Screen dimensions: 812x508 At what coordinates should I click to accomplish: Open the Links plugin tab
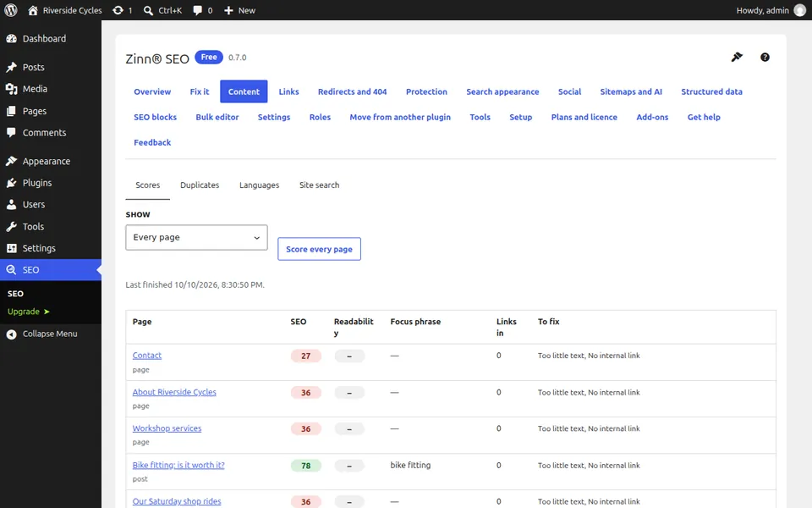pyautogui.click(x=288, y=91)
